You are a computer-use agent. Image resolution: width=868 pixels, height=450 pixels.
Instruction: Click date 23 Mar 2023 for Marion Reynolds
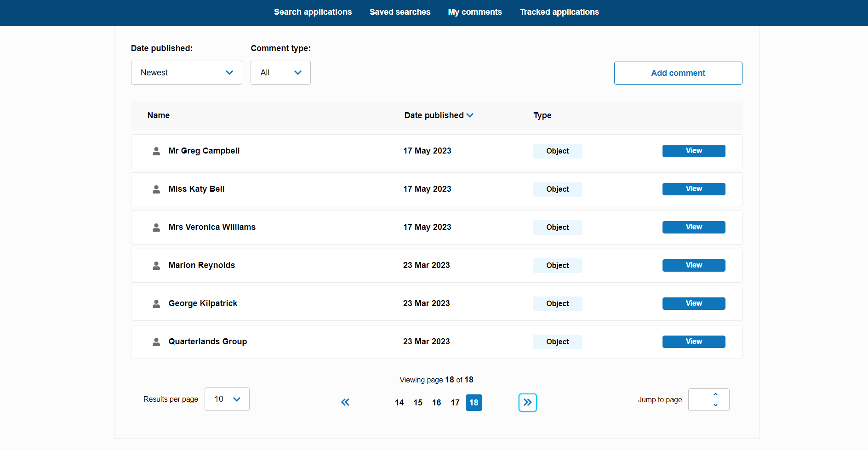pyautogui.click(x=427, y=265)
